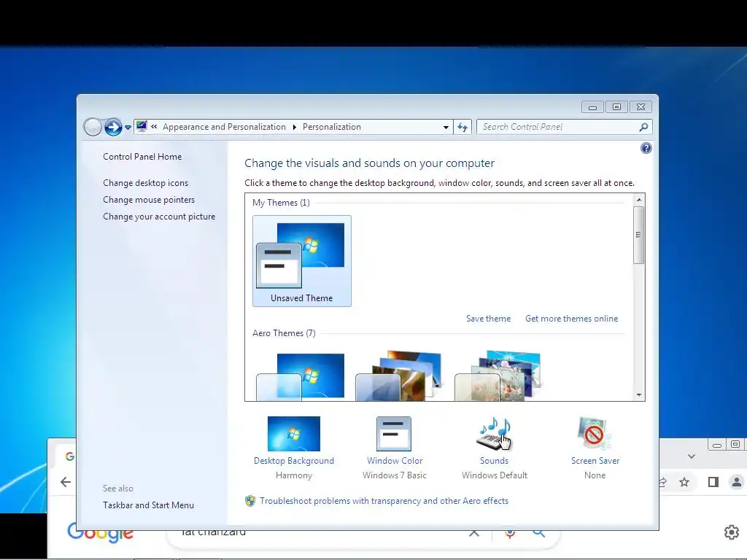
Task: Open Desktop Background icon
Action: (x=293, y=434)
